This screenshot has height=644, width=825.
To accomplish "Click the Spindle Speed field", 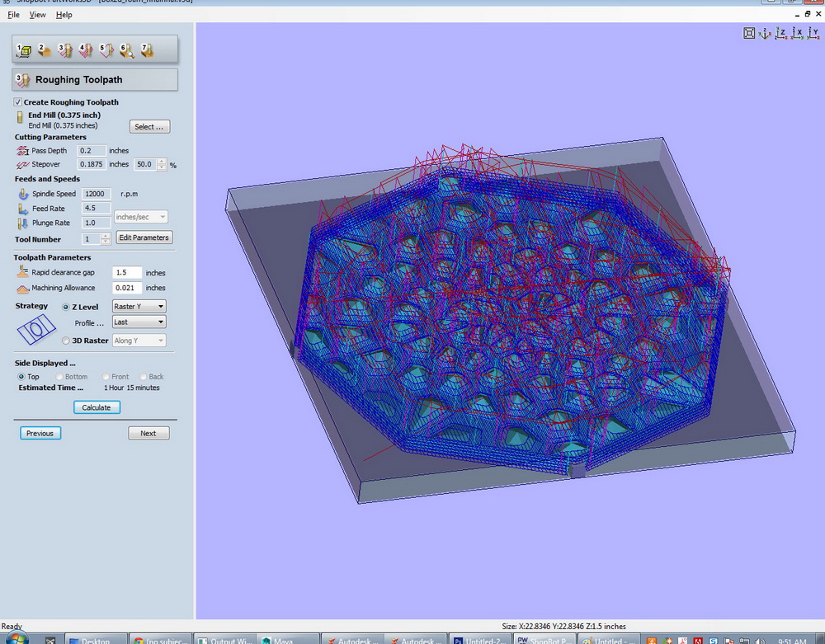I will [97, 194].
